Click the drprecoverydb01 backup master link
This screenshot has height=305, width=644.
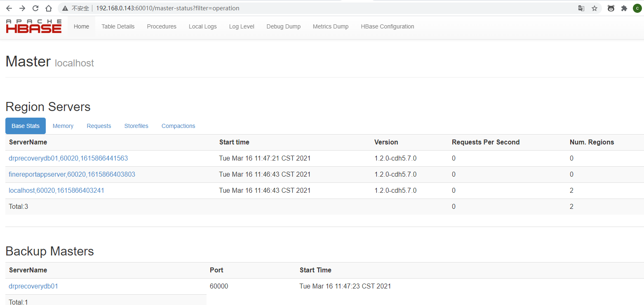click(x=33, y=286)
